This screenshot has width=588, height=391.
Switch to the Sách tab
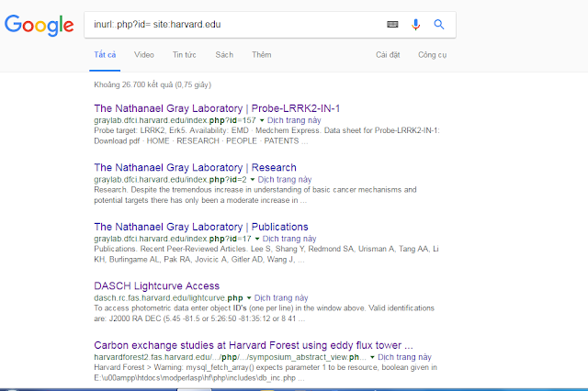(224, 55)
